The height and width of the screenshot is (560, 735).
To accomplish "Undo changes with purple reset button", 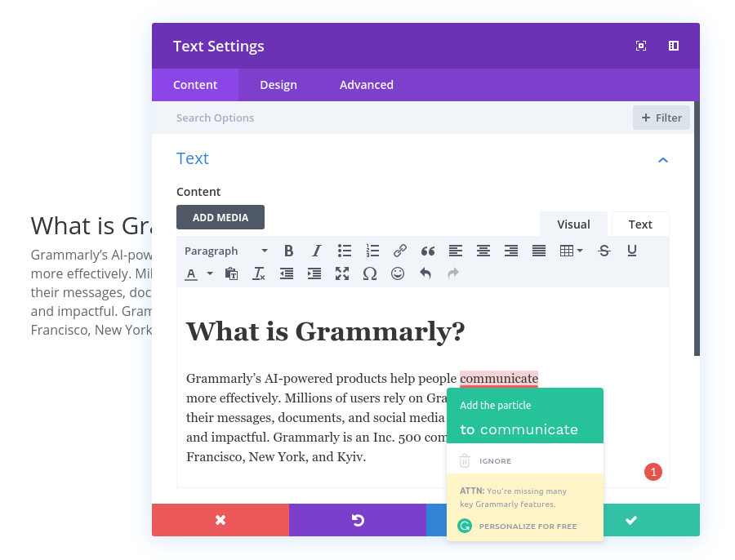I will pos(358,520).
